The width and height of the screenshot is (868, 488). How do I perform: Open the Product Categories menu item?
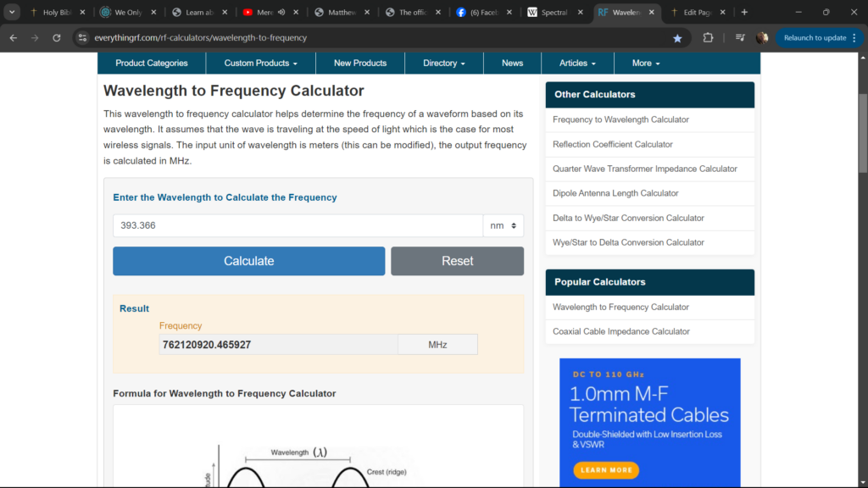pos(151,64)
